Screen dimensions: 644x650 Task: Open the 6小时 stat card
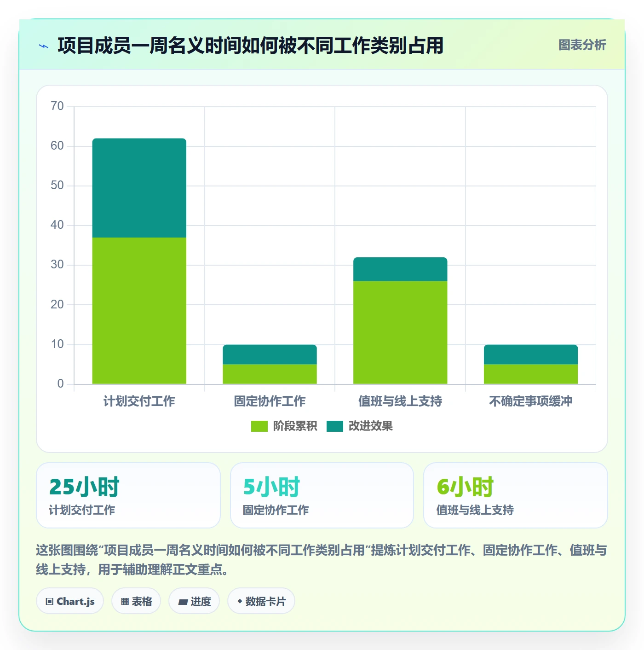point(516,495)
